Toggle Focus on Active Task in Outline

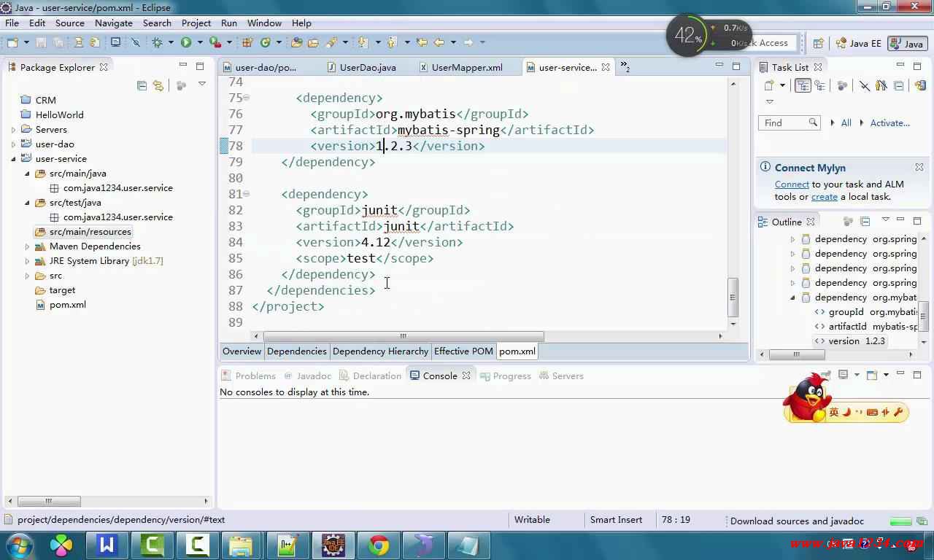848,221
